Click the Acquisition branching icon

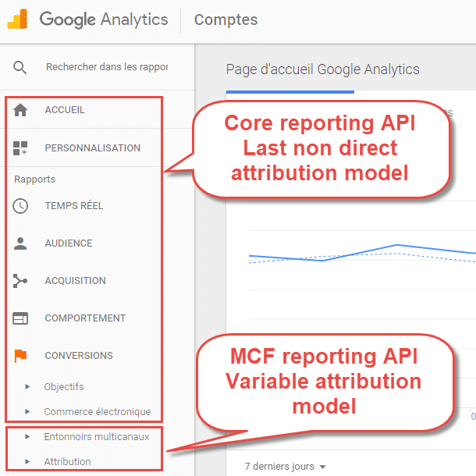pyautogui.click(x=20, y=281)
